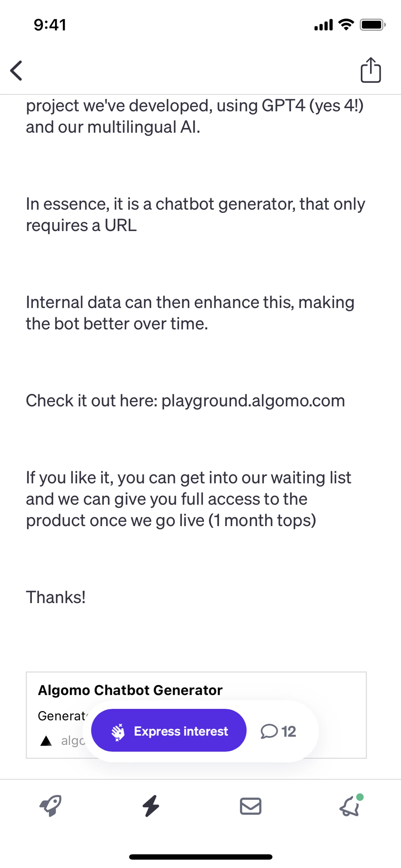This screenshot has width=401, height=868.
Task: Open the playground.algomo.com link
Action: coord(253,401)
